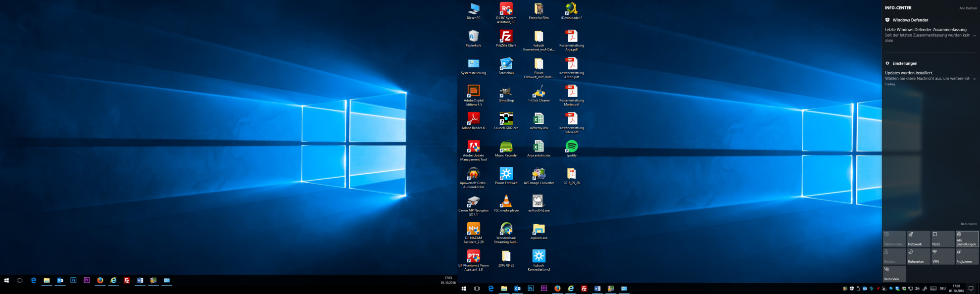Select the Kostenerstattung Anton.pdf file
The width and height of the screenshot is (980, 294).
572,68
